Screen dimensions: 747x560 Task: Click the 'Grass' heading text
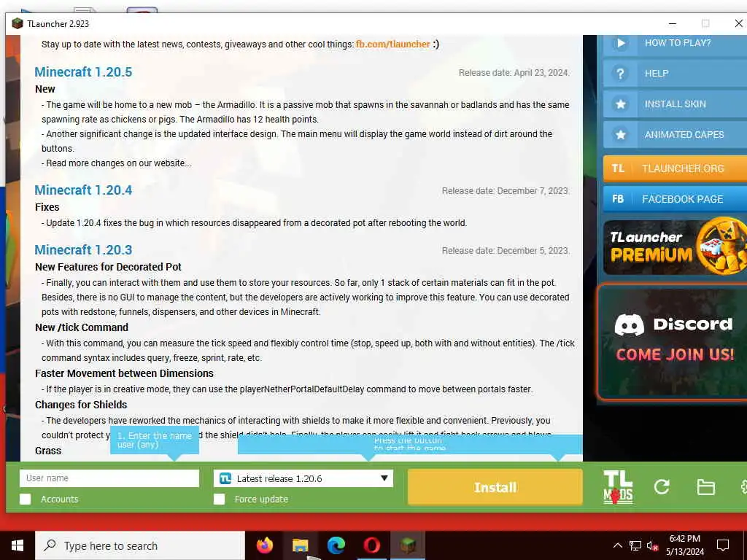48,451
